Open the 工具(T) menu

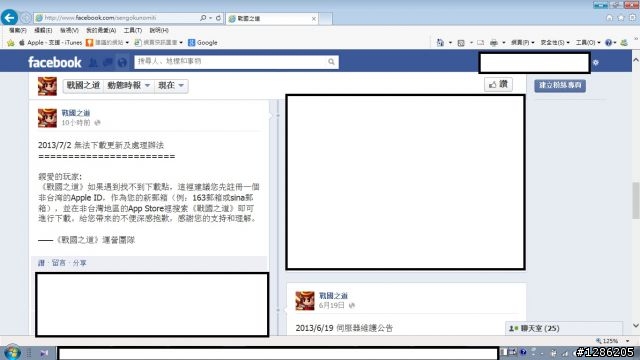pos(133,31)
